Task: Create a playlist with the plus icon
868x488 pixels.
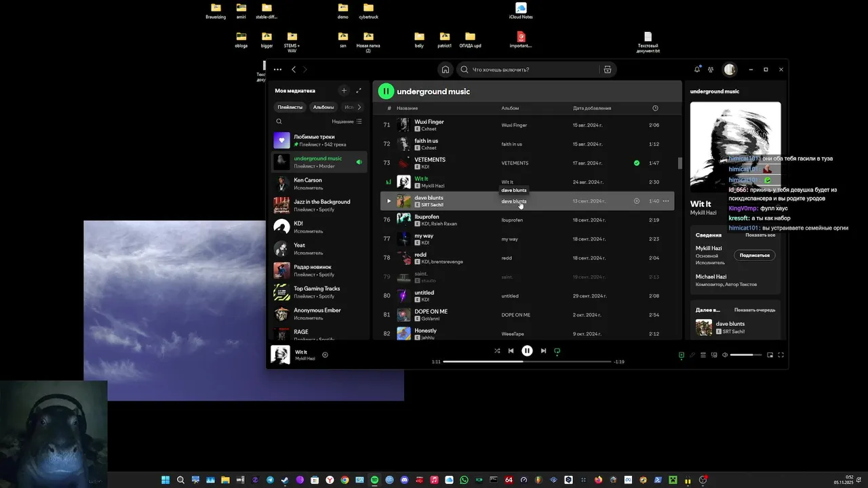Action: (344, 90)
